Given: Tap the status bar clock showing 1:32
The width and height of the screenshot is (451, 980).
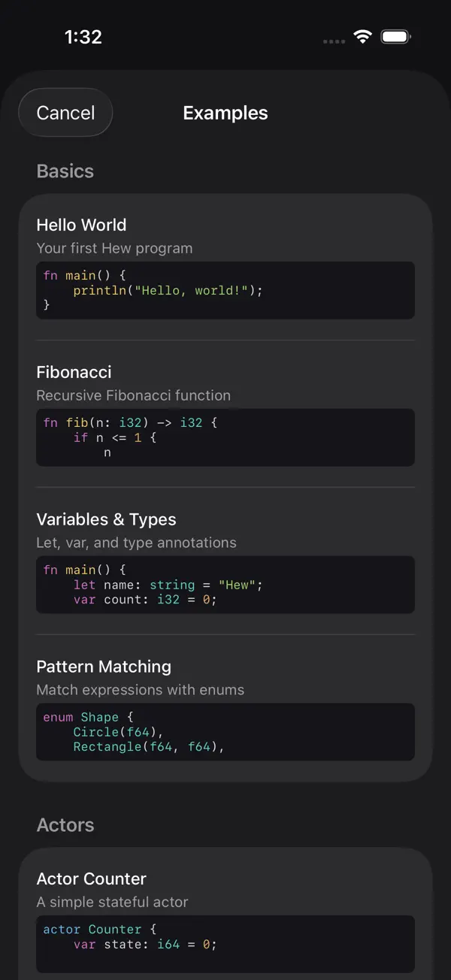Looking at the screenshot, I should pyautogui.click(x=83, y=37).
